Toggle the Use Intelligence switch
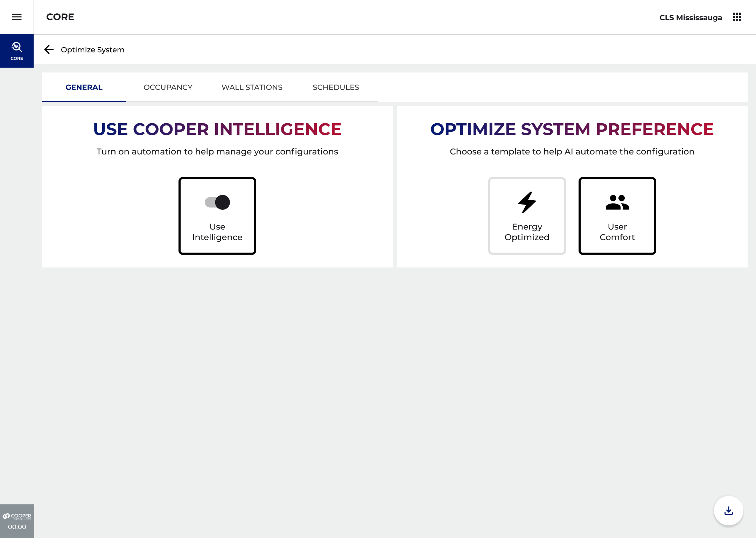 tap(217, 202)
